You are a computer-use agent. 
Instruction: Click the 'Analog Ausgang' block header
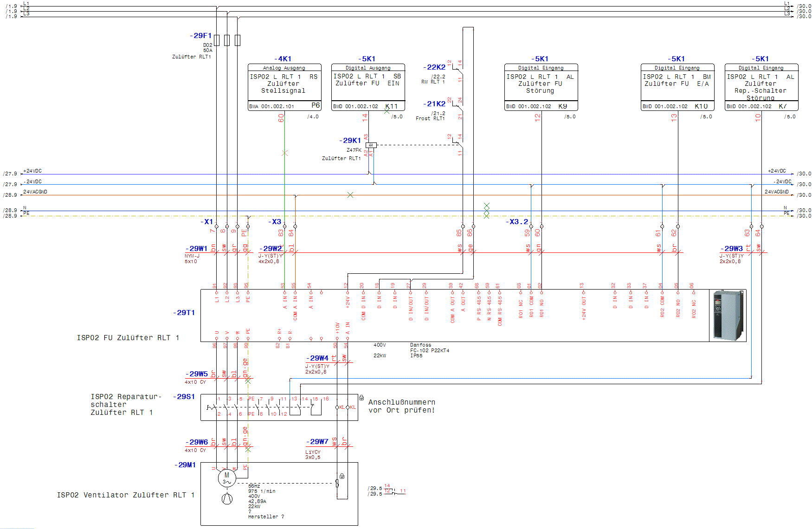click(x=284, y=68)
